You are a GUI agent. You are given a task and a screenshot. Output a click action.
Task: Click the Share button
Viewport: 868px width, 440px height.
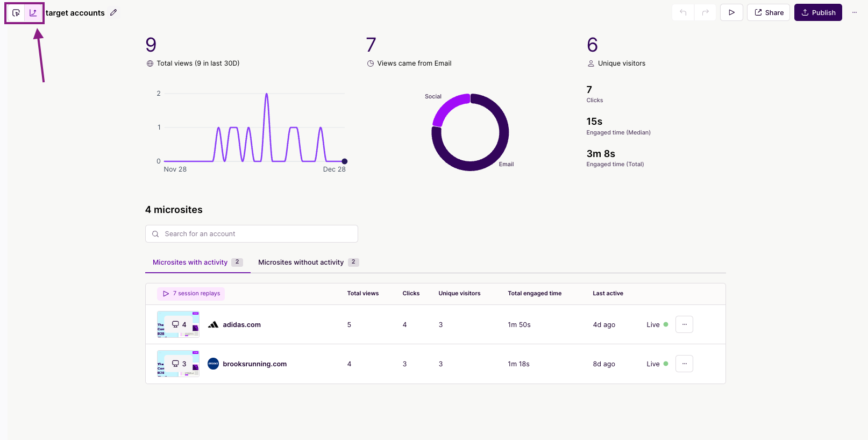pyautogui.click(x=768, y=12)
